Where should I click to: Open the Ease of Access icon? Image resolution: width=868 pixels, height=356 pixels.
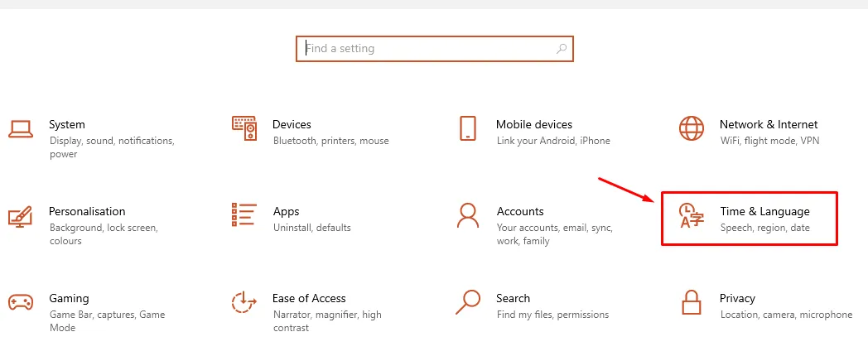244,302
